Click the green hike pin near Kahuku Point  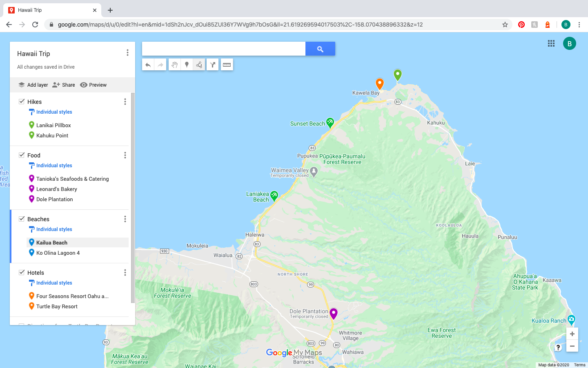pos(398,75)
